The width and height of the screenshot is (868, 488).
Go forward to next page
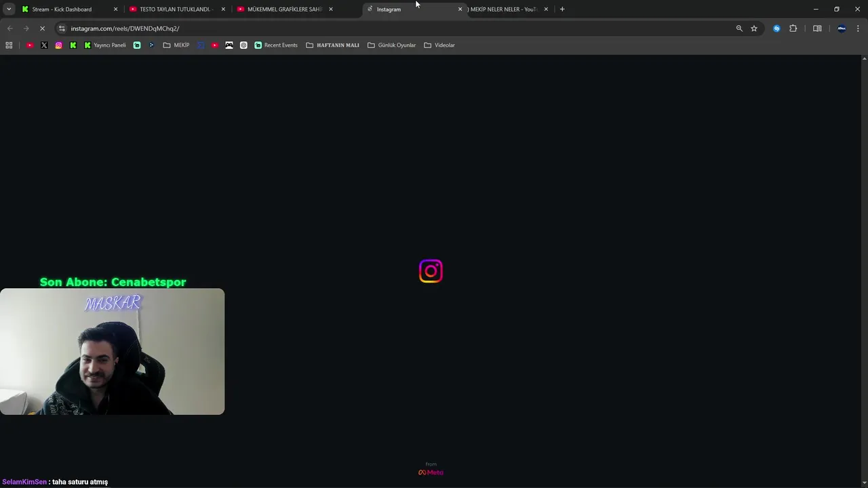click(26, 28)
